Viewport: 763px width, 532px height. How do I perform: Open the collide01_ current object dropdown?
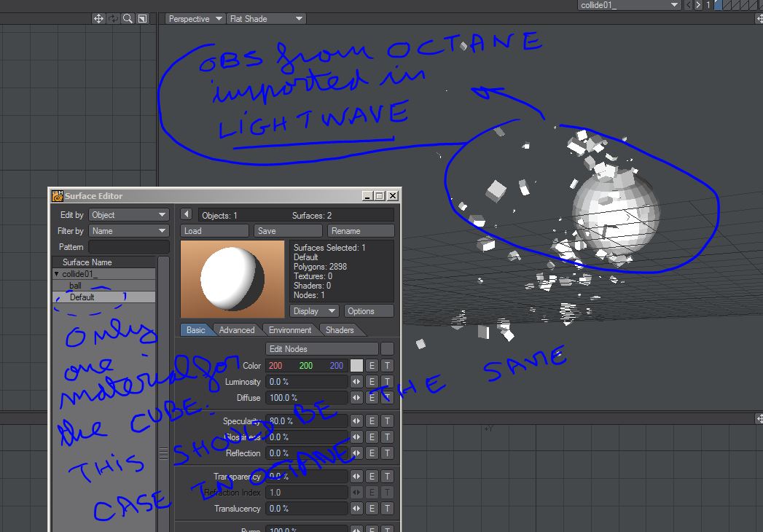[x=629, y=5]
